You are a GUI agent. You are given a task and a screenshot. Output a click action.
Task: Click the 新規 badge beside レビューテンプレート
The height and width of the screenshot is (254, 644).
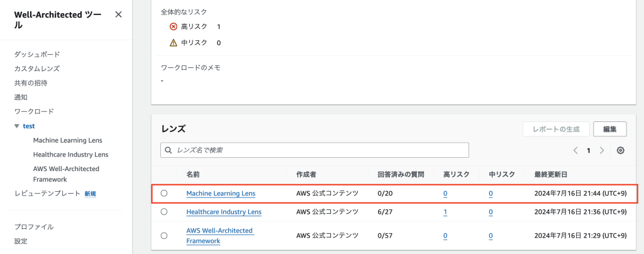pyautogui.click(x=91, y=194)
